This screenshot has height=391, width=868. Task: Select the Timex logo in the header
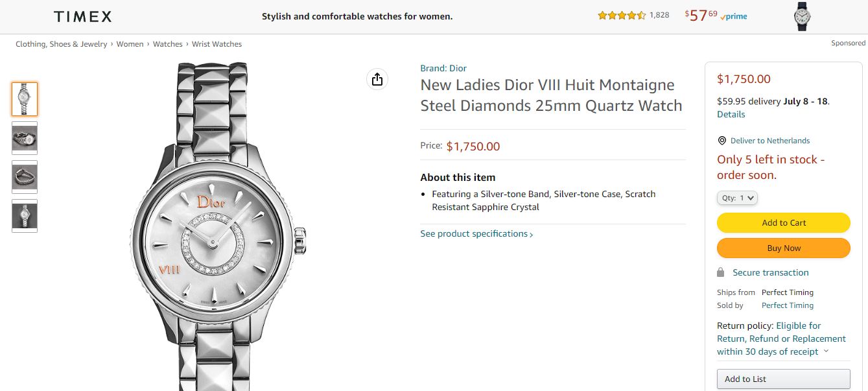click(82, 16)
